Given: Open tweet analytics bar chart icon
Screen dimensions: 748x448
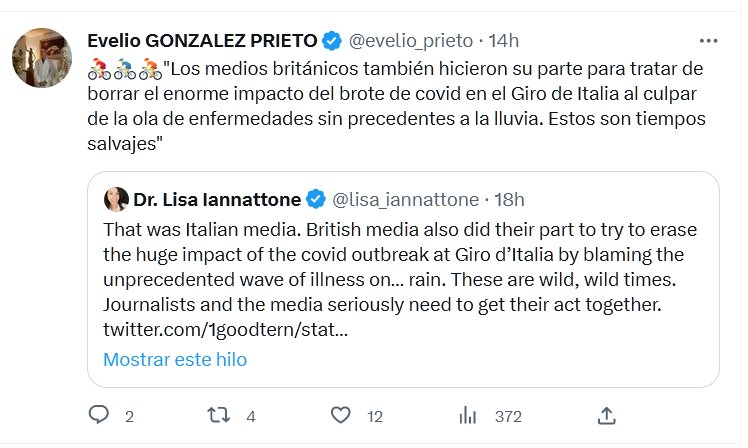Looking at the screenshot, I should pyautogui.click(x=467, y=415).
